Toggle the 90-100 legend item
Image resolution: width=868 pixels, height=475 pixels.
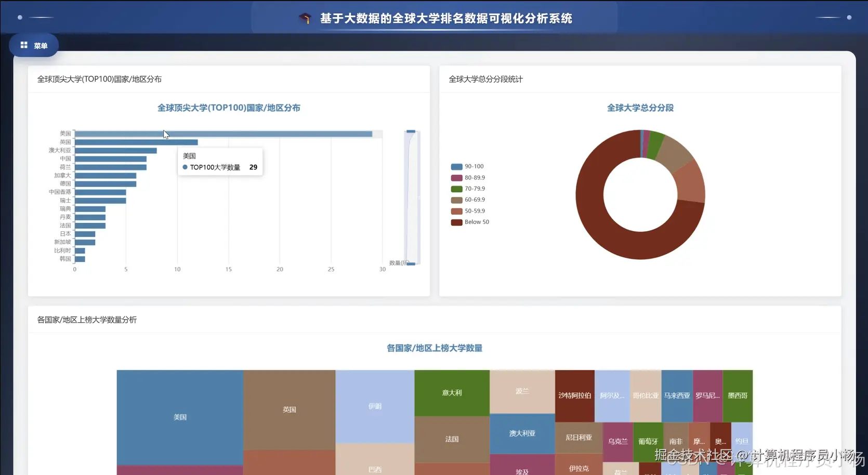tap(467, 167)
